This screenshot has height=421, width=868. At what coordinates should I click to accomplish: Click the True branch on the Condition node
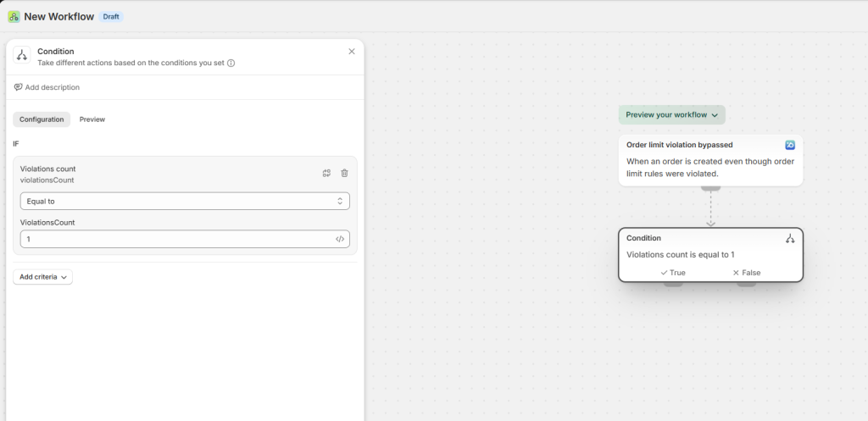pyautogui.click(x=672, y=273)
